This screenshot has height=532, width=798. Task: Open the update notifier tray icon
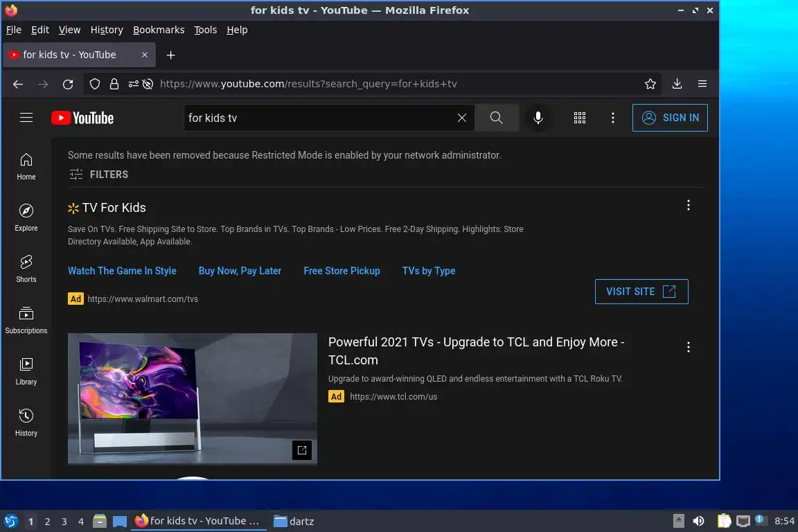click(x=761, y=520)
